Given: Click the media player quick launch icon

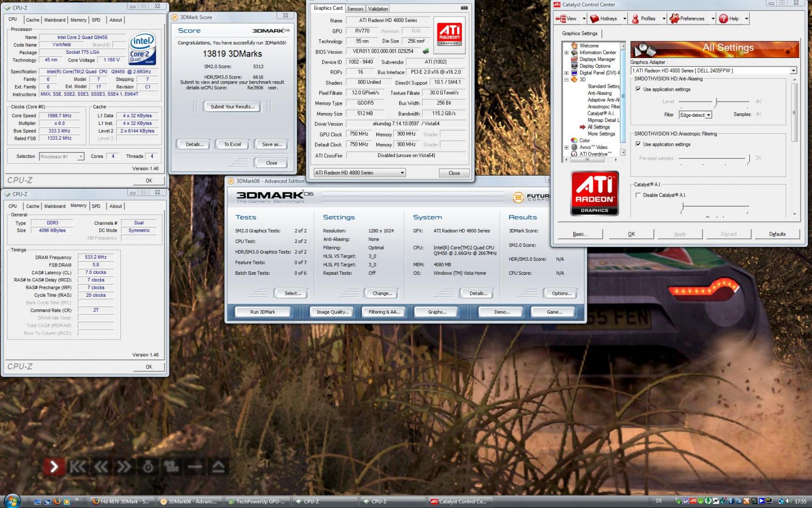Looking at the screenshot, I should (x=67, y=501).
